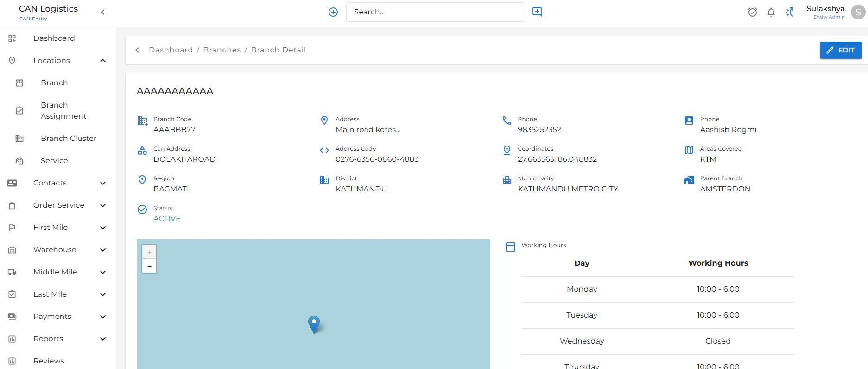Click the Warehouse icon in the sidebar

[12, 250]
